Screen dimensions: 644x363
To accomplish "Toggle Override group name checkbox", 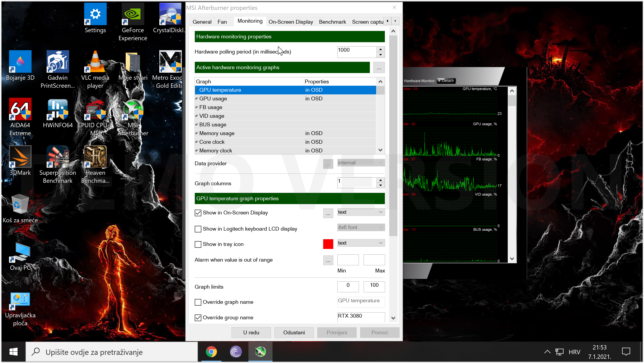I will coord(198,318).
